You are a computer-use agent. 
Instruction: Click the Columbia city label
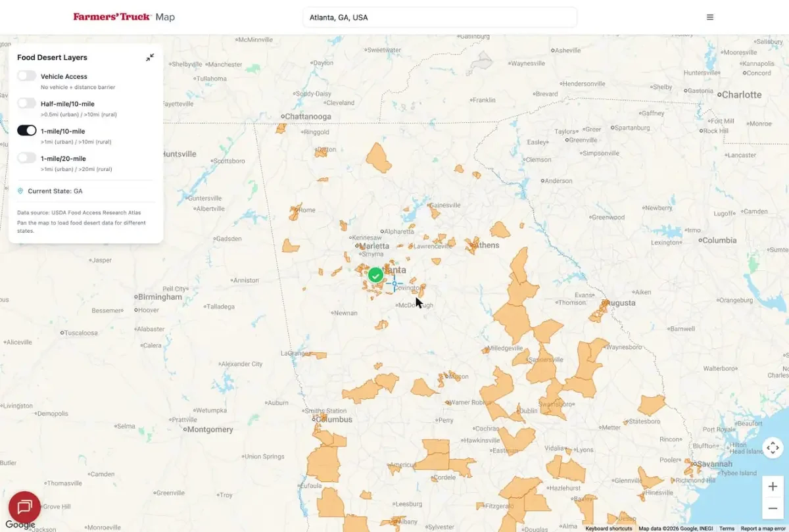719,241
